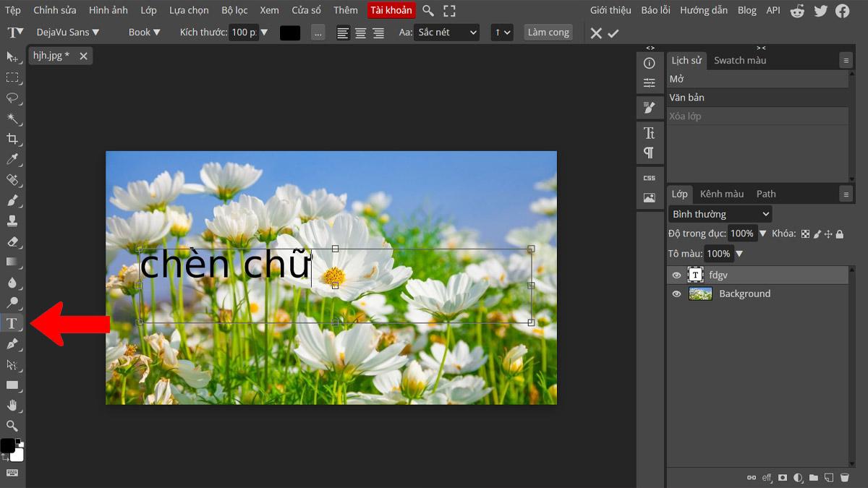Screen dimensions: 868x488
Task: Select the Eraser tool
Action: point(12,241)
